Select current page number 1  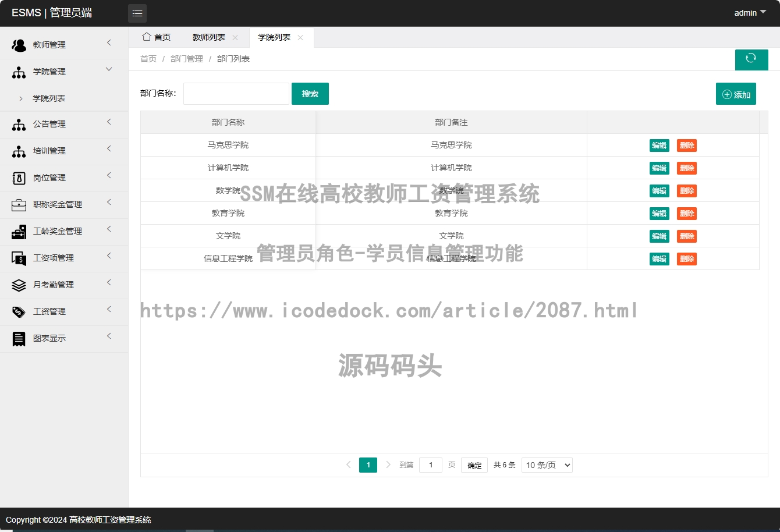click(x=368, y=465)
